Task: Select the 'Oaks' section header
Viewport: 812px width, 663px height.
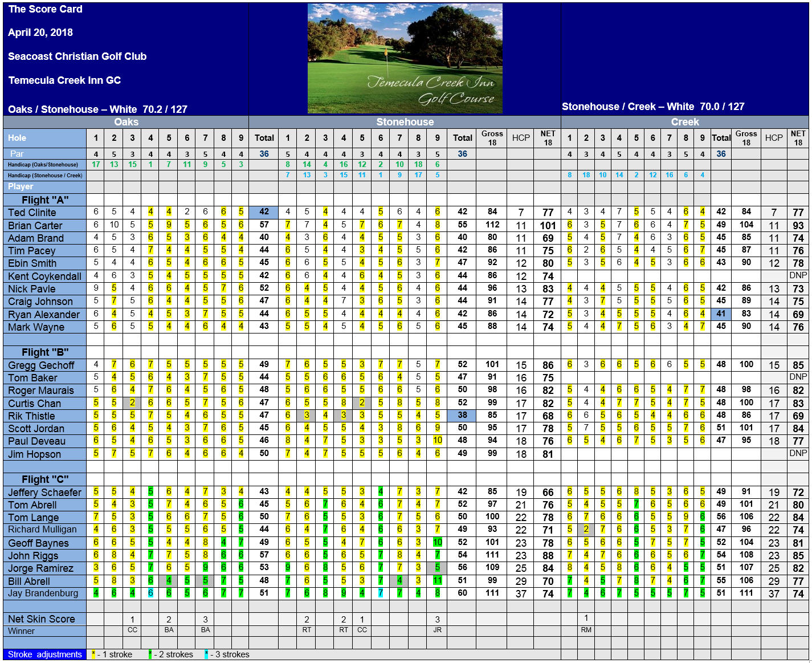Action: click(126, 122)
